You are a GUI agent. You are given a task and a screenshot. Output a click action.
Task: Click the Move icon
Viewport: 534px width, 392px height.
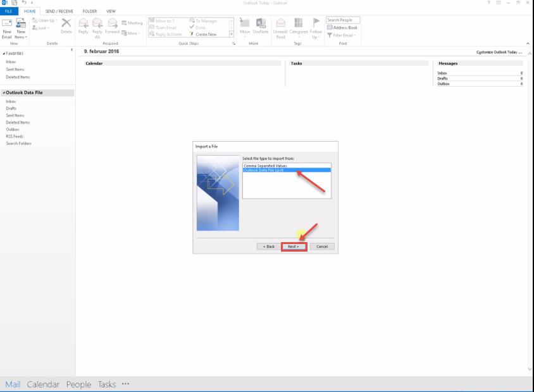tap(244, 23)
